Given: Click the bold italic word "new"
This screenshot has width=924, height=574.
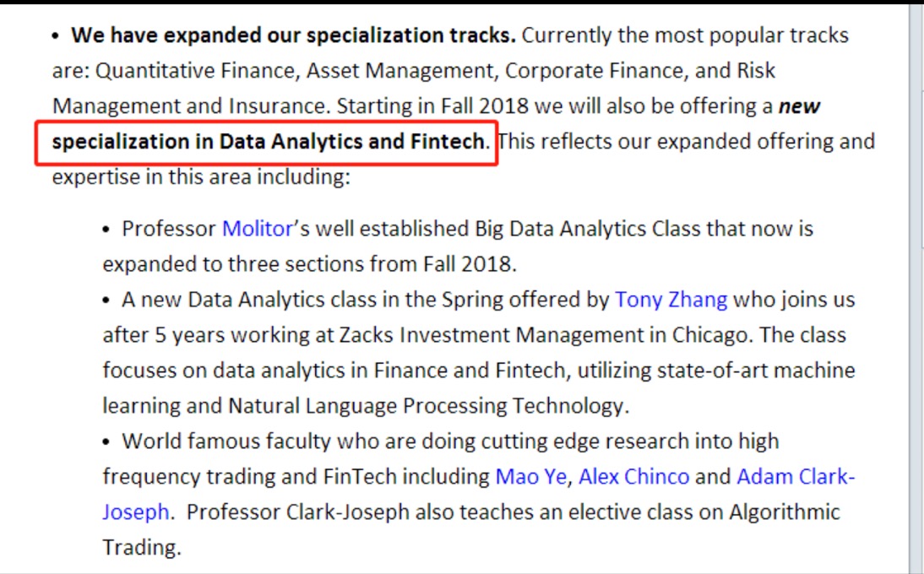Looking at the screenshot, I should [x=799, y=106].
